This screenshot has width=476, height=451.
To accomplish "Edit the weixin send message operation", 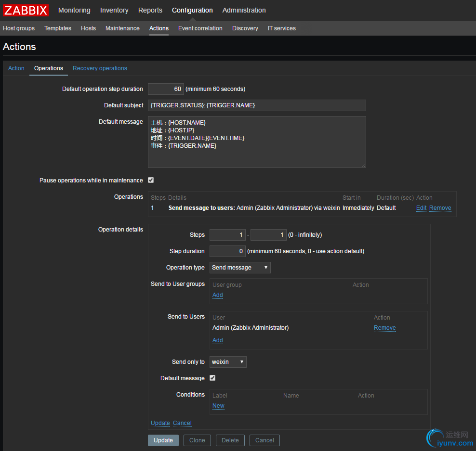I will point(421,208).
